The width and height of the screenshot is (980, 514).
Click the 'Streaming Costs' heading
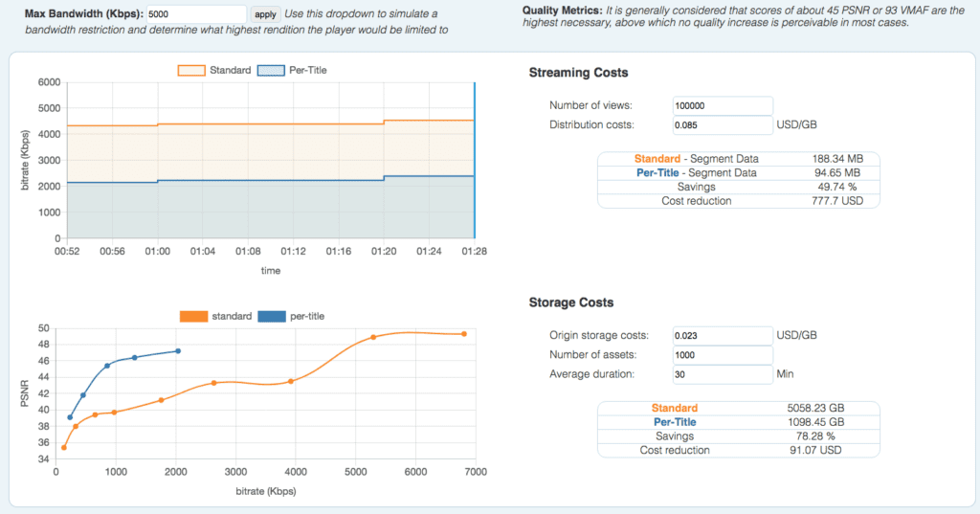pyautogui.click(x=578, y=73)
